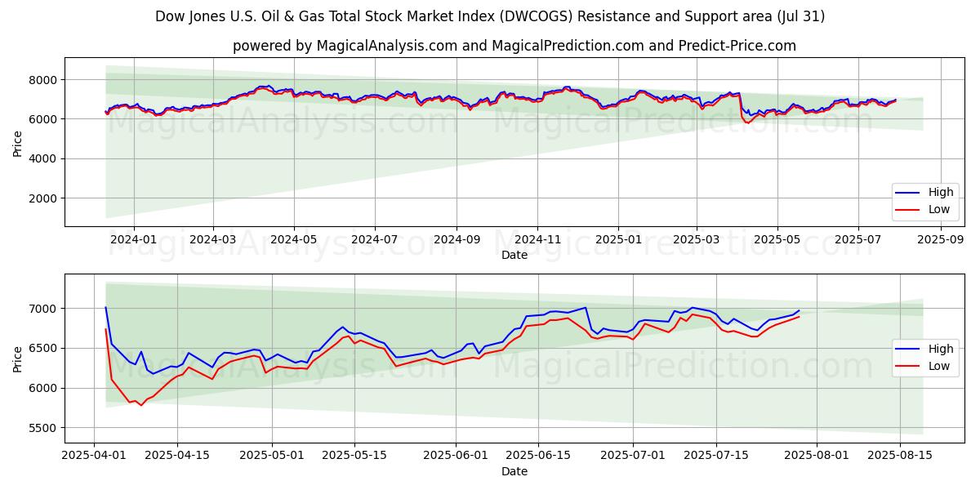
Task: Click the lower chart 'Date' axis label
Action: [x=514, y=471]
